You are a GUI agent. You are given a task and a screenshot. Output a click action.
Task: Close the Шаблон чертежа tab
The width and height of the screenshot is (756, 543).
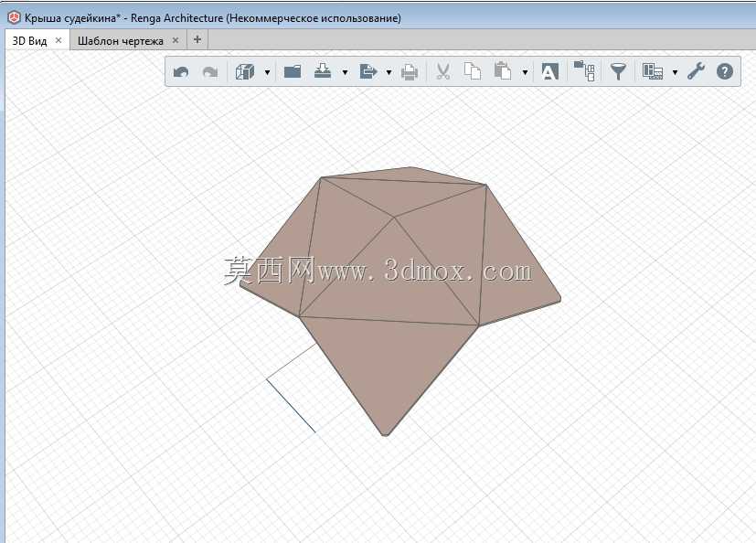(176, 40)
